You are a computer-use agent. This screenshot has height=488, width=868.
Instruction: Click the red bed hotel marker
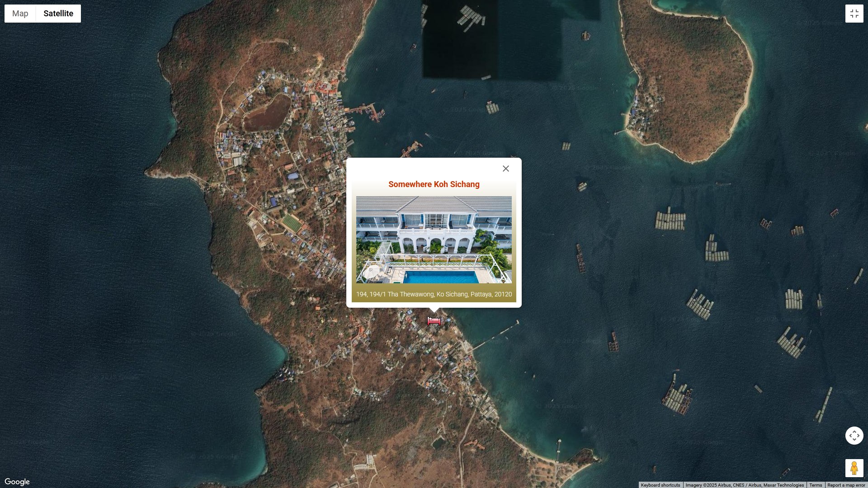tap(434, 321)
